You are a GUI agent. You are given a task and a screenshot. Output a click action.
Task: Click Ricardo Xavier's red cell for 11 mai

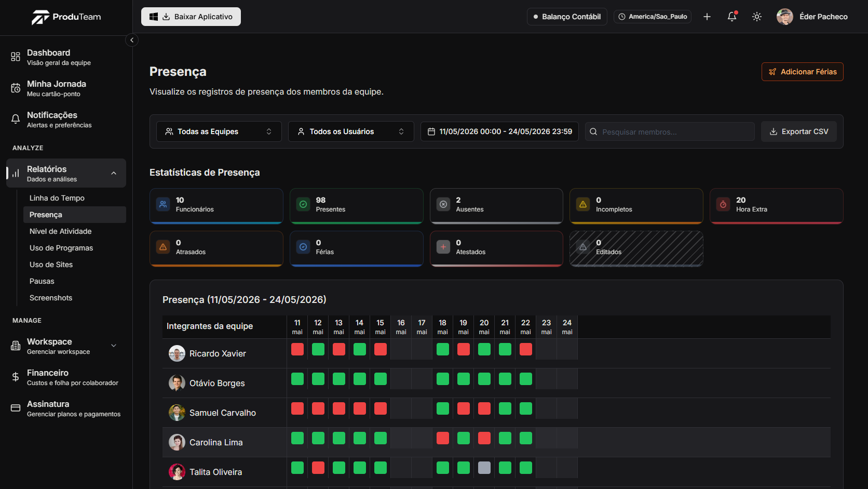tap(297, 349)
